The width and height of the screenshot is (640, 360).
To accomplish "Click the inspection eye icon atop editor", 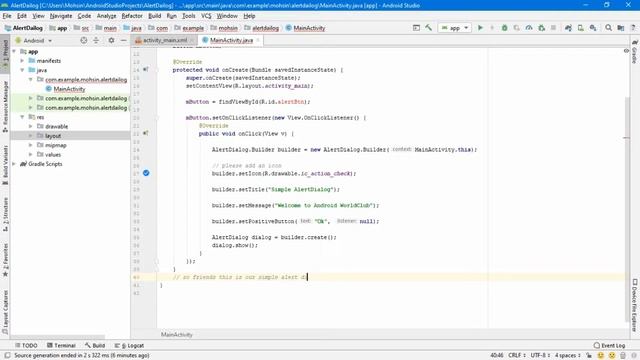I will click(x=626, y=51).
